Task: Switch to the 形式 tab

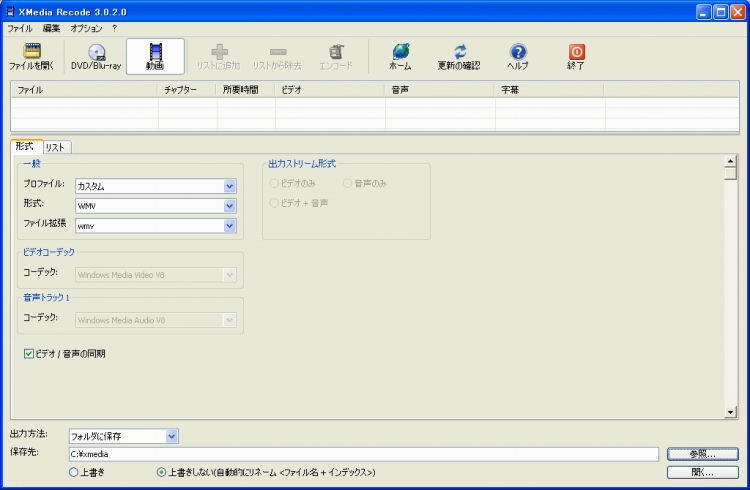Action: 26,146
